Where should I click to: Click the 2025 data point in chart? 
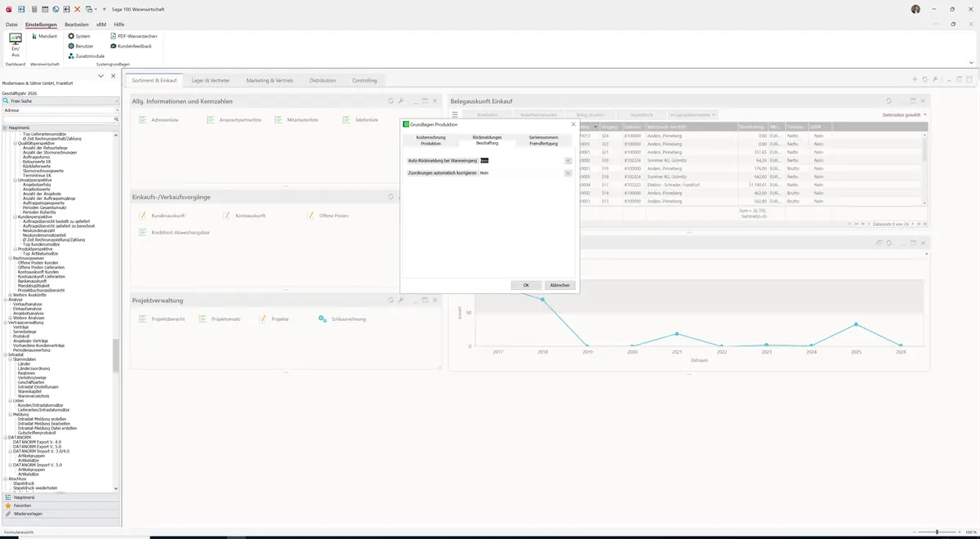point(856,324)
